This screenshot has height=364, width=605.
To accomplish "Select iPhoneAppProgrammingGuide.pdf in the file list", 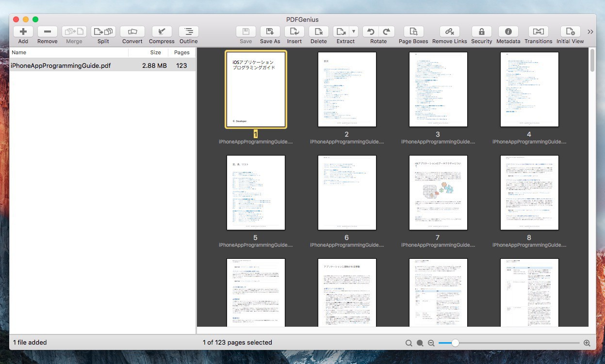I will 61,65.
